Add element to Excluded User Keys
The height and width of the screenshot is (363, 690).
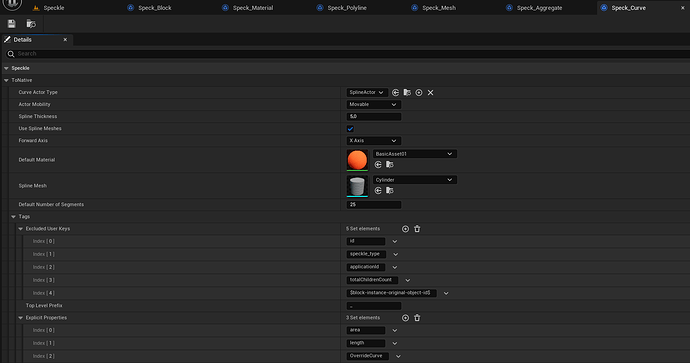tap(405, 229)
